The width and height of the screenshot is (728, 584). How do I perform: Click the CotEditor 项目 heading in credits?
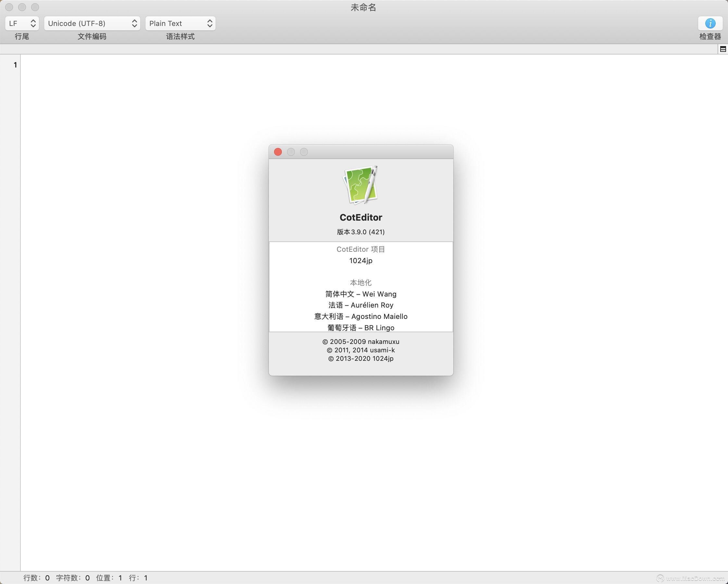tap(361, 249)
